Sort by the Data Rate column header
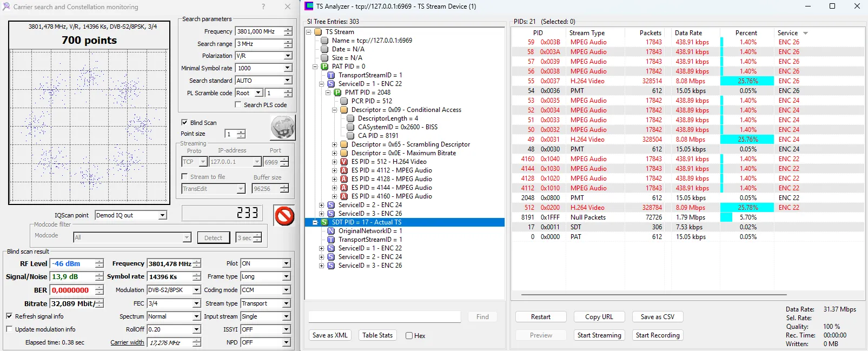The height and width of the screenshot is (351, 868). 688,33
